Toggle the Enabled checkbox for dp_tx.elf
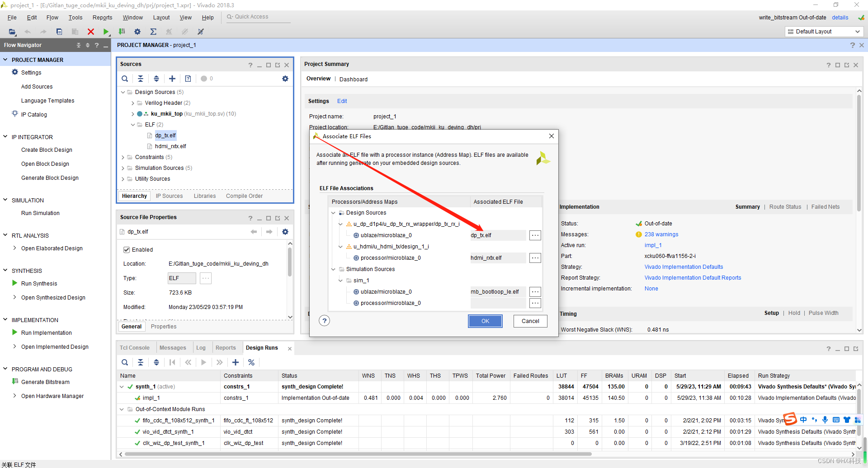This screenshot has width=868, height=468. (127, 250)
